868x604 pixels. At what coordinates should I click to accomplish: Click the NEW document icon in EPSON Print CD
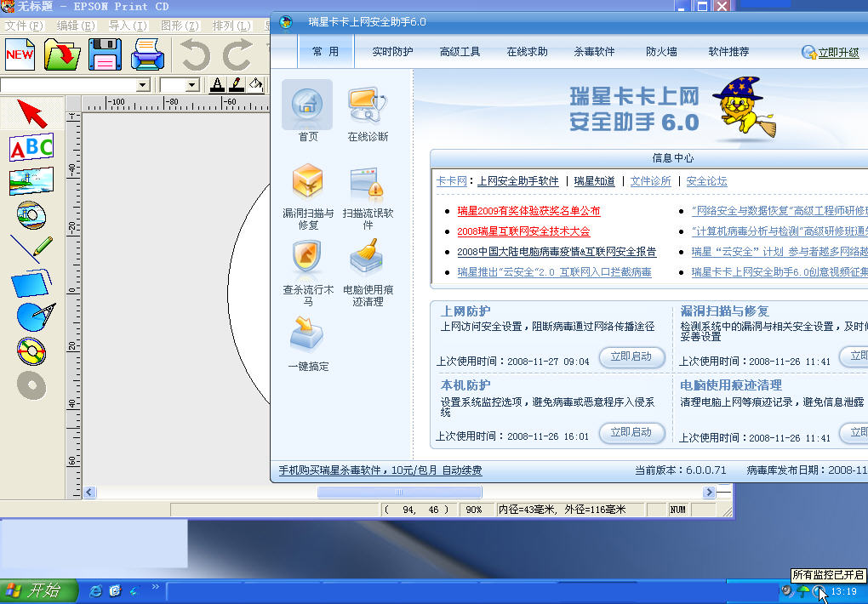pyautogui.click(x=20, y=54)
